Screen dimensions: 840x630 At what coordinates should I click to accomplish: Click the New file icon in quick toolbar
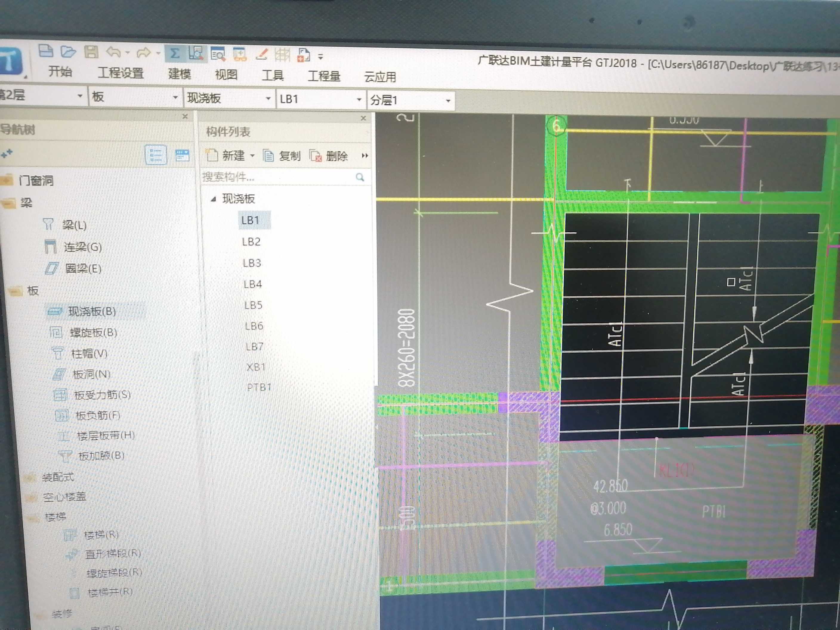[x=46, y=50]
